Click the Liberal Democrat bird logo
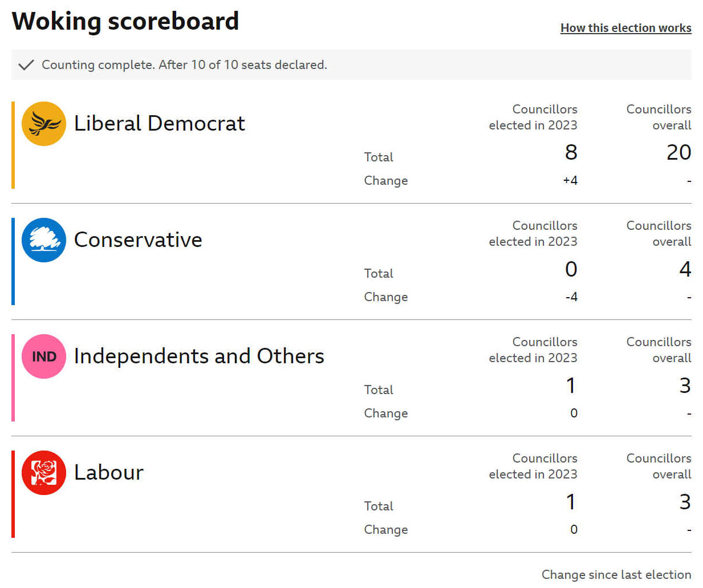The image size is (703, 588). [44, 124]
